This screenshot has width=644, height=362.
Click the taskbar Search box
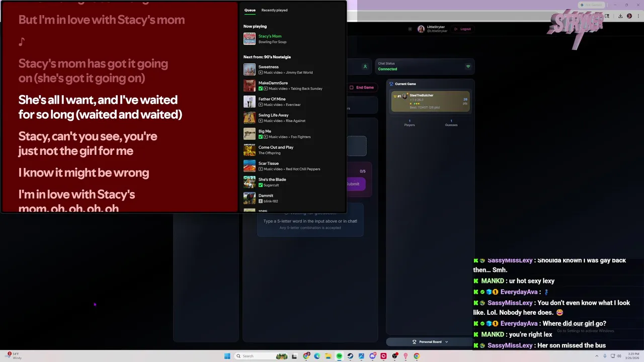point(262,356)
